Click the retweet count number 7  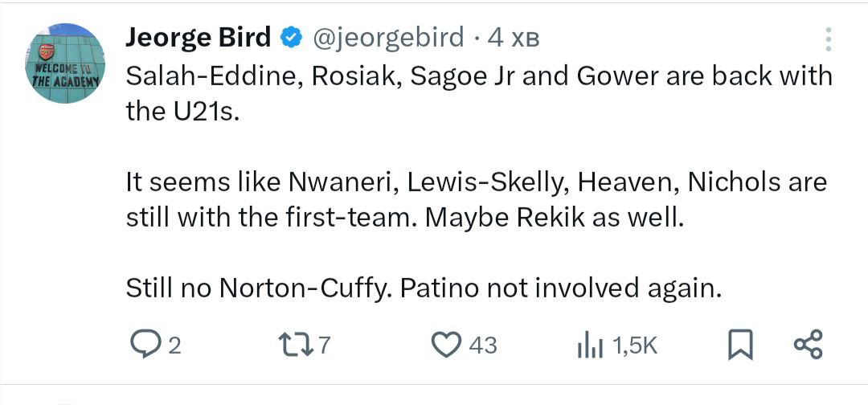324,346
